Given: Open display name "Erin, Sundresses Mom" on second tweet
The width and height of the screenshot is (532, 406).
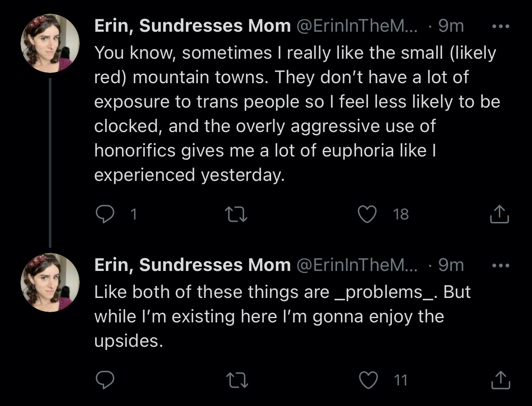Looking at the screenshot, I should click(192, 266).
